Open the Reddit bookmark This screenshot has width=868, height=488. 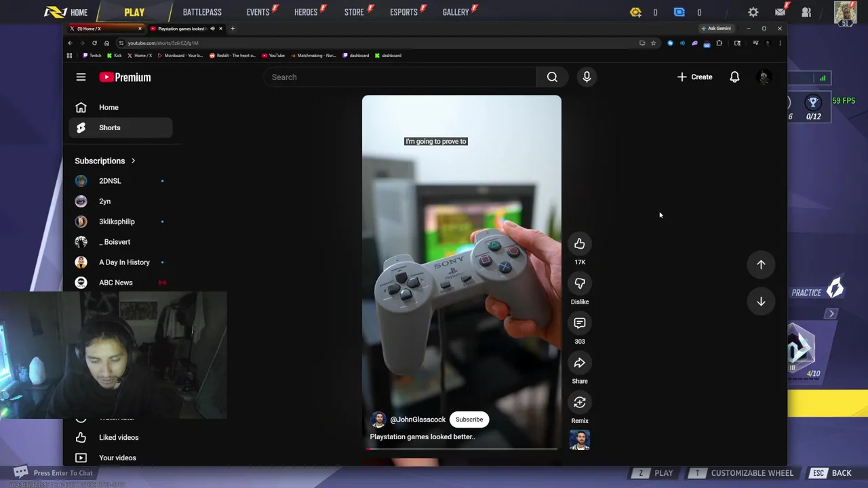click(233, 56)
